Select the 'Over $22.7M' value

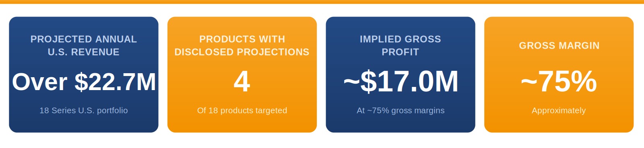point(84,82)
